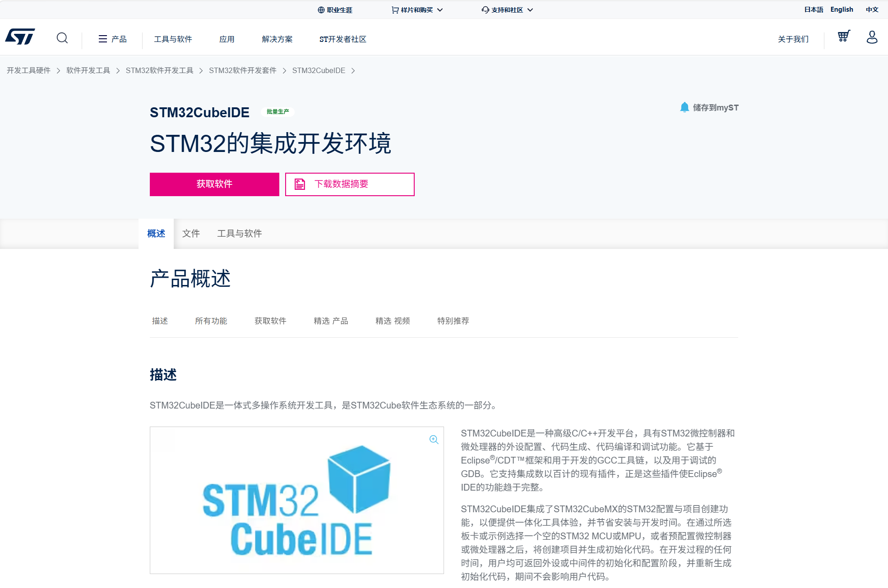
Task: Click chevron after 开发工具硬件 breadcrumb
Action: 58,71
